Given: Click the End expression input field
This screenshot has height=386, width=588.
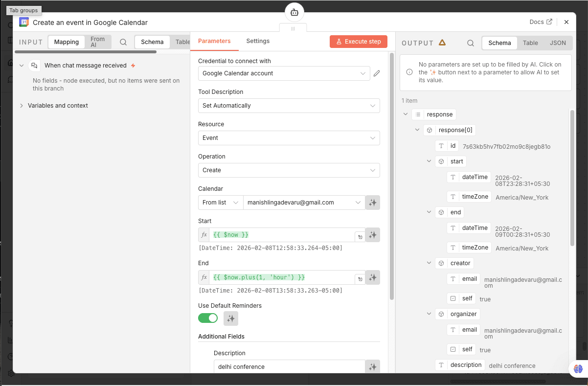Looking at the screenshot, I should (x=282, y=277).
